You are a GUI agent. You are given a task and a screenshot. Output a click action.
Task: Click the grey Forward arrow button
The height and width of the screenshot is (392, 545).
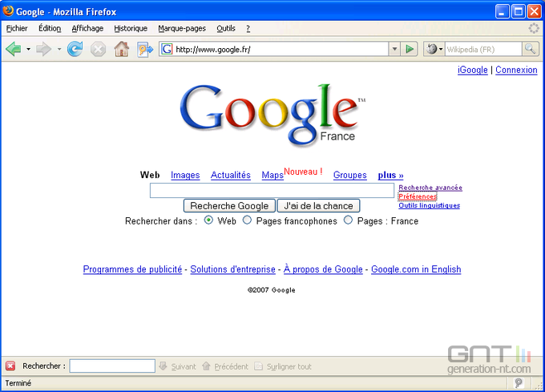(x=43, y=49)
